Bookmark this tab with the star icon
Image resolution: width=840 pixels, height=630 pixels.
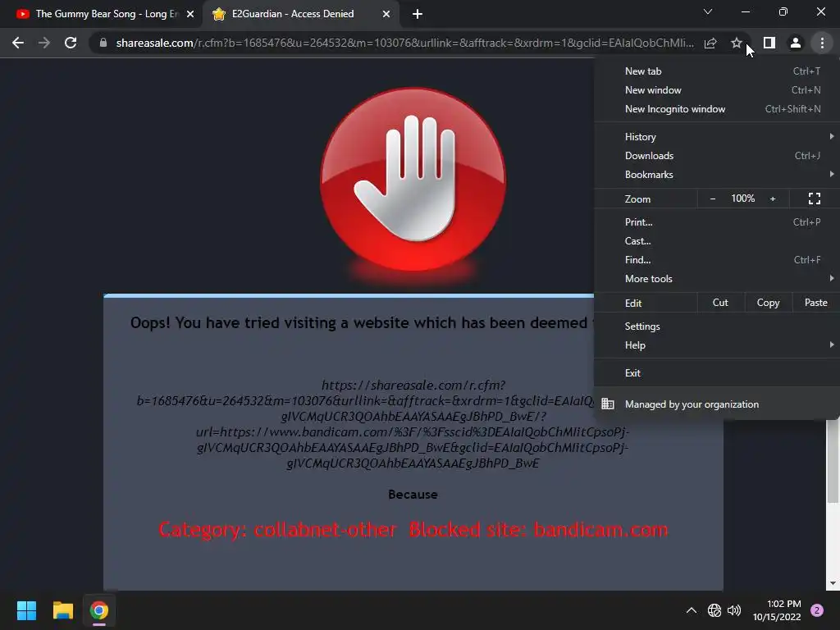pyautogui.click(x=737, y=43)
